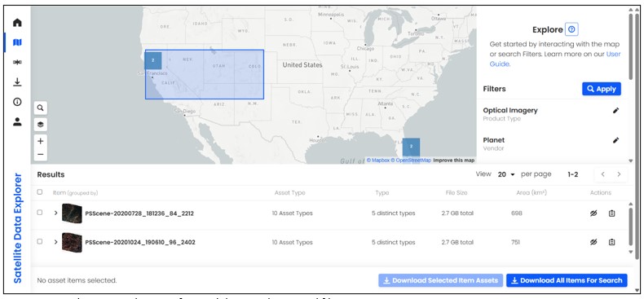Check the box for PSScene-20200728_181236_84_2212
The width and height of the screenshot is (644, 299).
pos(39,213)
